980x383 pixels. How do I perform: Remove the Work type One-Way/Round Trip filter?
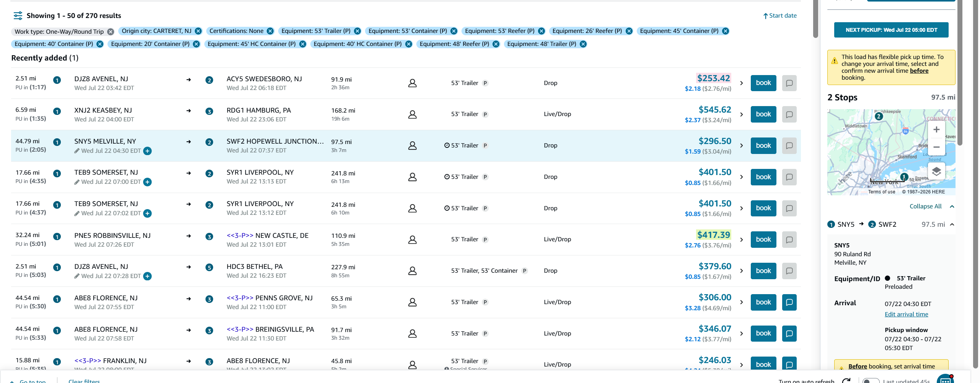tap(111, 32)
